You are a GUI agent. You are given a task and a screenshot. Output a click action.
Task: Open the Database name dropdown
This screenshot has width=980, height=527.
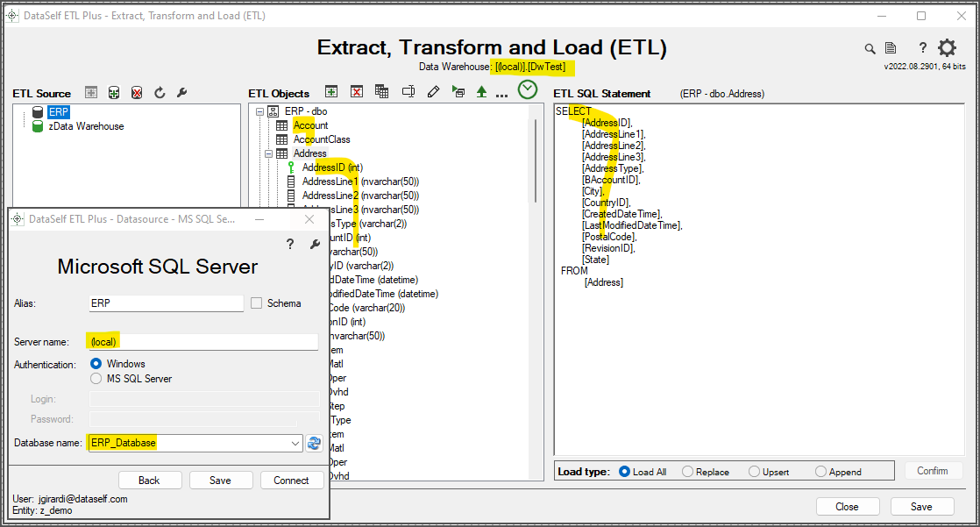[x=295, y=444]
